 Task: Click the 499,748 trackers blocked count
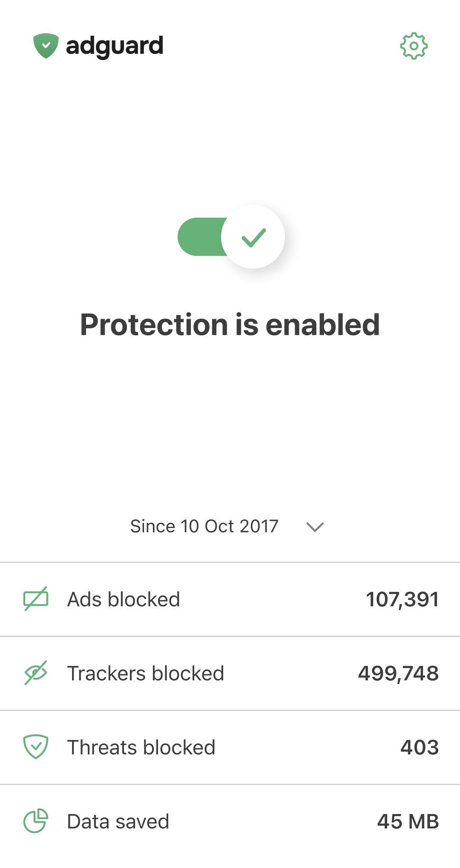pos(398,673)
